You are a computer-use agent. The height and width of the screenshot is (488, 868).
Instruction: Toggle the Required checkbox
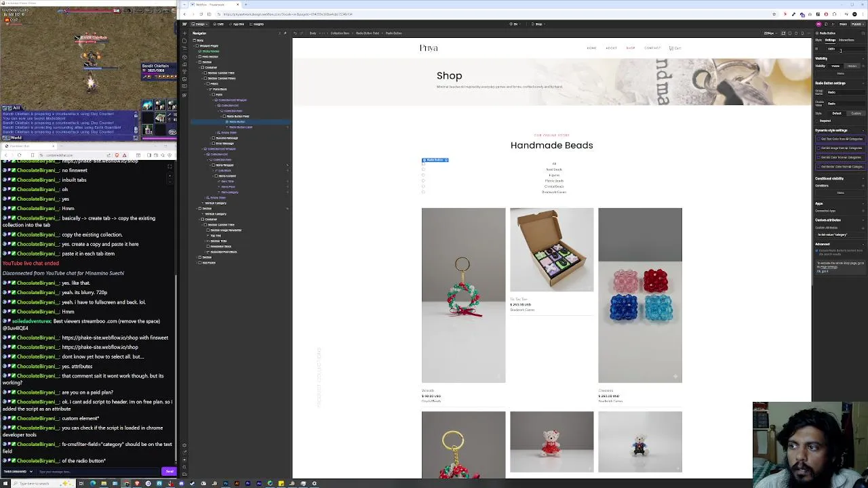point(817,121)
